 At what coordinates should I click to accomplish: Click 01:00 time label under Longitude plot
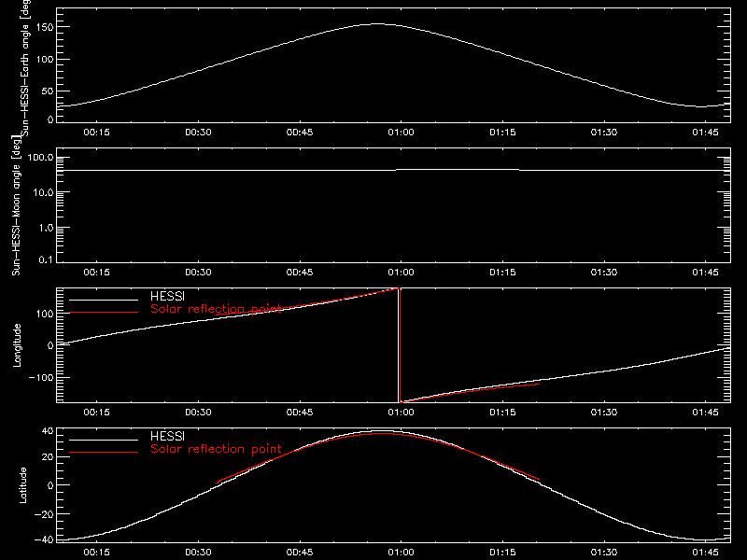pyautogui.click(x=402, y=413)
